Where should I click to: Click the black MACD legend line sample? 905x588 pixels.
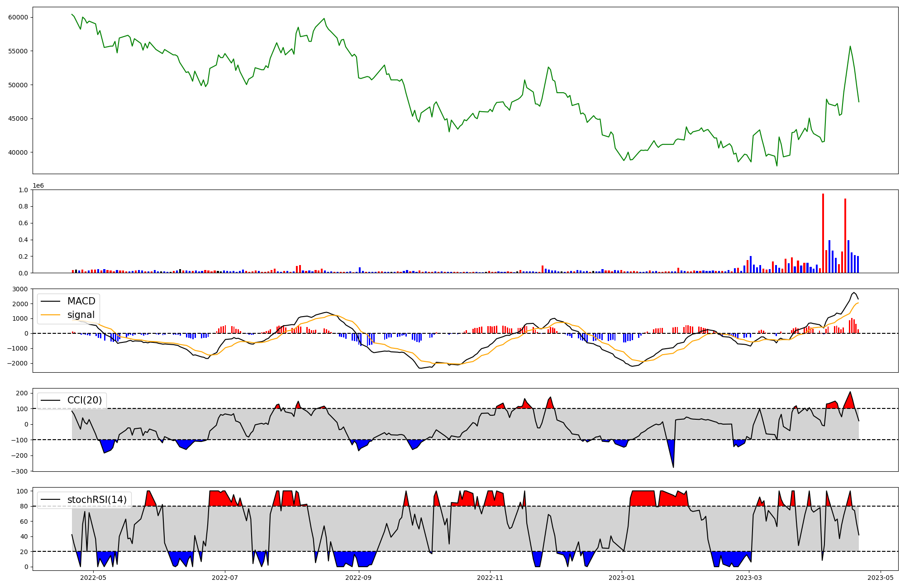click(x=50, y=301)
